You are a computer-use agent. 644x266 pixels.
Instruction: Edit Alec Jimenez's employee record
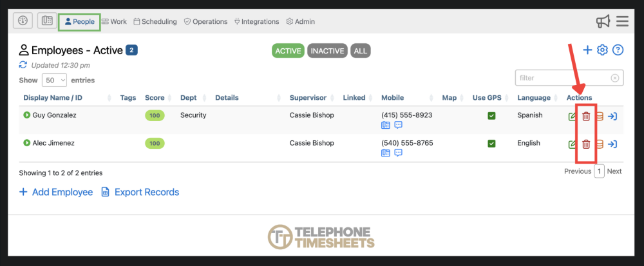pos(573,144)
